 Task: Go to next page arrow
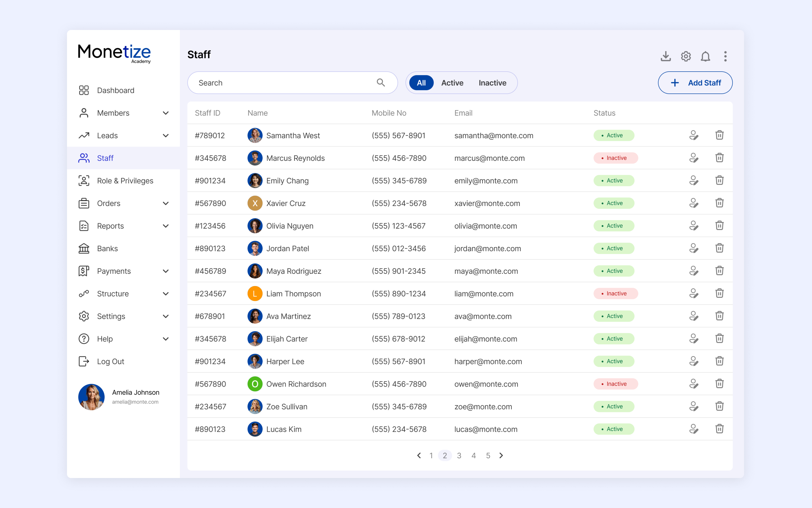click(501, 455)
